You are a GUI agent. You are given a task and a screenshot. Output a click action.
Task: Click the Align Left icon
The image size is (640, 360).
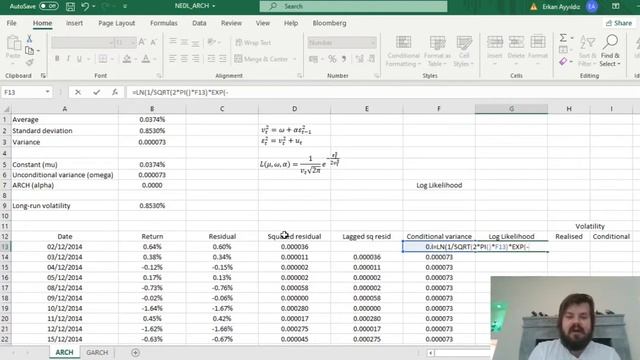[173, 59]
